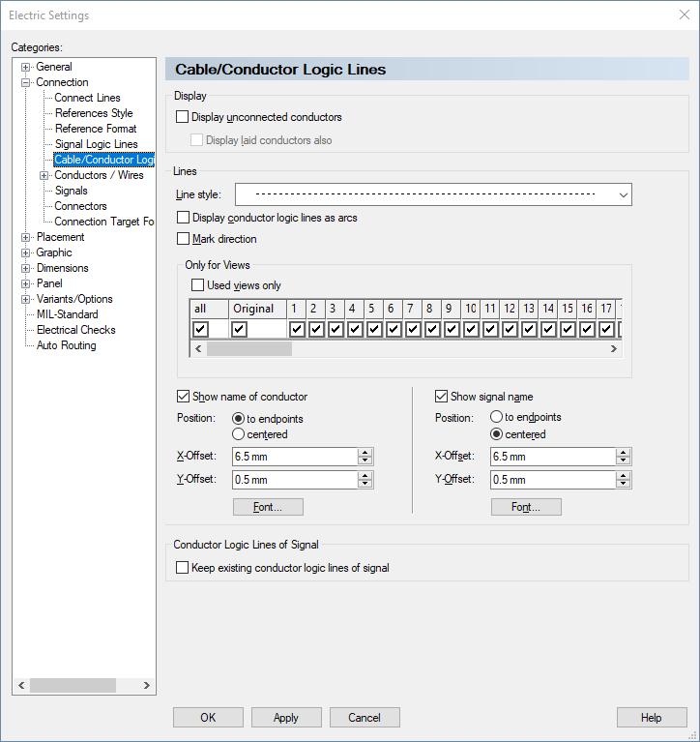Check Used views only option

point(198,285)
